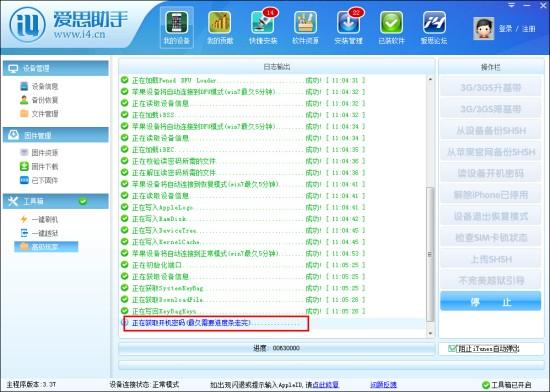Collapse the 固件管理 sidebar section
550x392 pixels.
point(56,135)
